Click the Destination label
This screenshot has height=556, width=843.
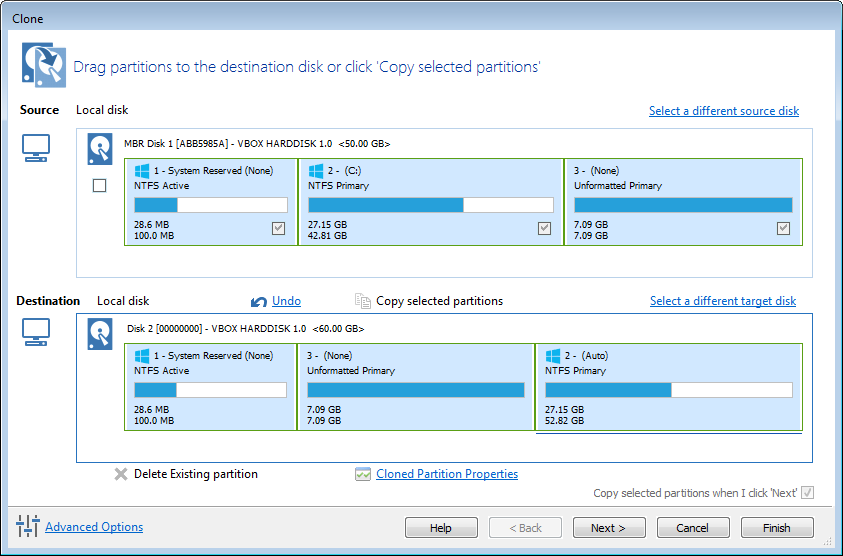[48, 301]
